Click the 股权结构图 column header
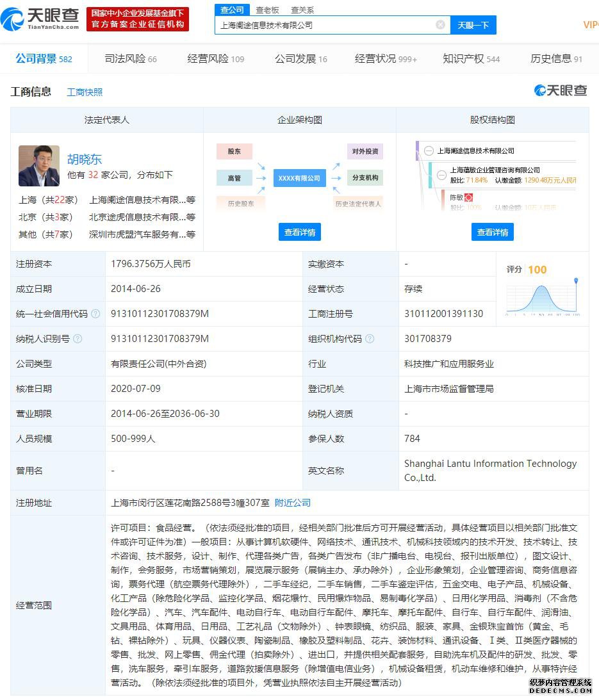 [x=492, y=120]
